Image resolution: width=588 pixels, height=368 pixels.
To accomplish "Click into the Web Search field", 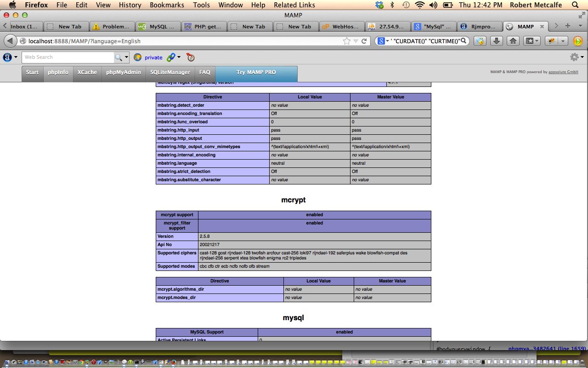I will click(x=68, y=57).
